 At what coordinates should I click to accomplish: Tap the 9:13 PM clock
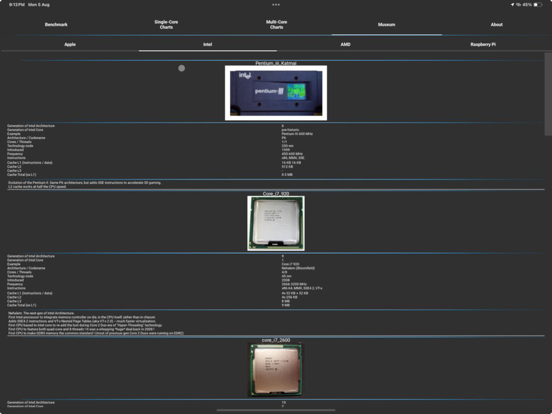pos(17,5)
